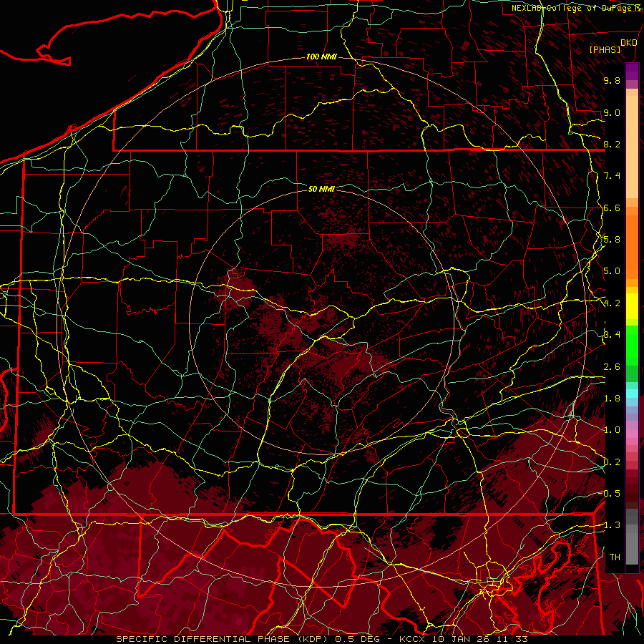Viewport: 644px width, 644px height.
Task: Click the "0.5 DEG" elevation text in caption
Action: click(357, 639)
